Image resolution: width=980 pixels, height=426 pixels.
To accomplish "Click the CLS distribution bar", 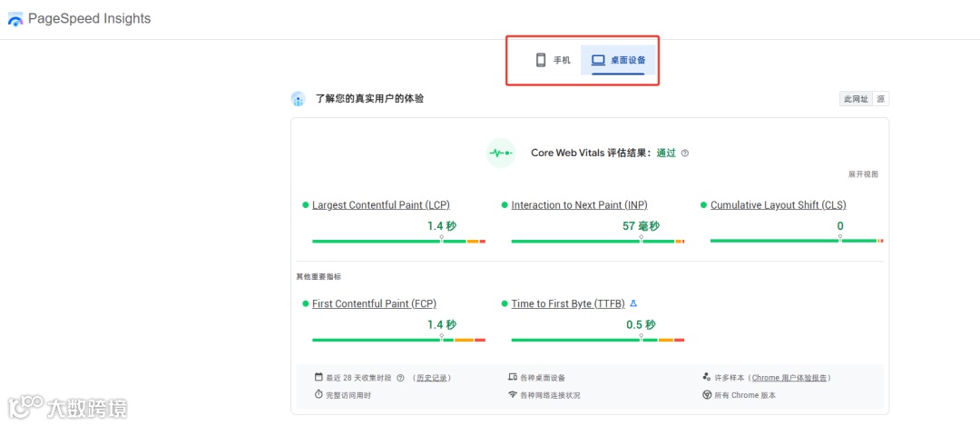I will click(x=797, y=241).
